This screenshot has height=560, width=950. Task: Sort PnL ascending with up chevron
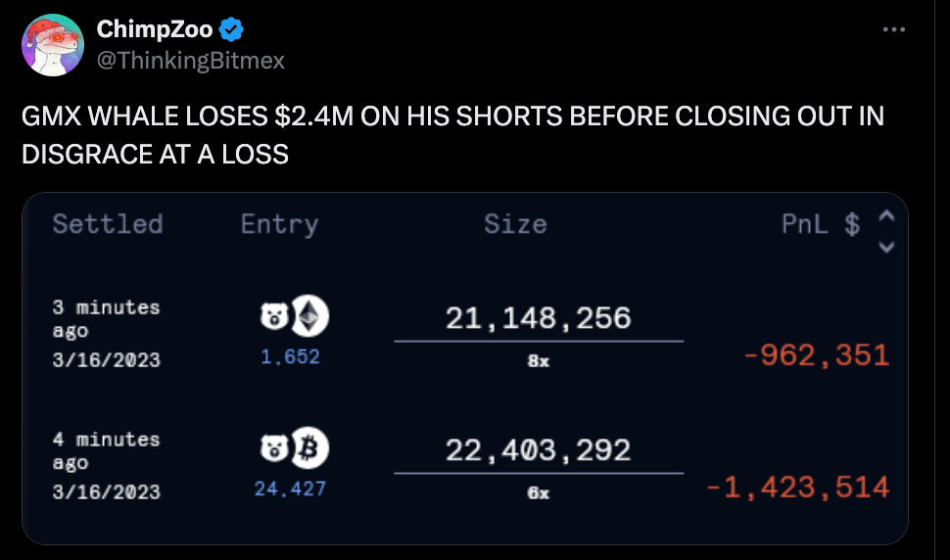point(886,215)
